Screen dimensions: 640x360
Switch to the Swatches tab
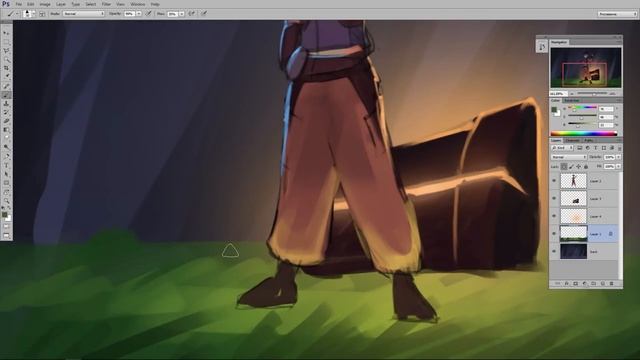(x=571, y=100)
